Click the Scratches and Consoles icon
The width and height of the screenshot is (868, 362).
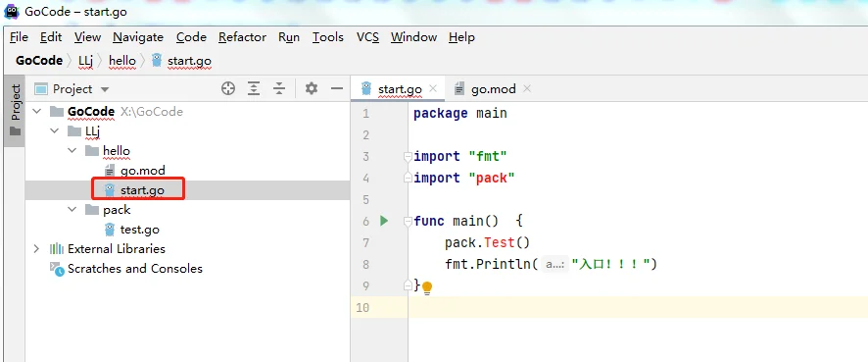point(57,269)
